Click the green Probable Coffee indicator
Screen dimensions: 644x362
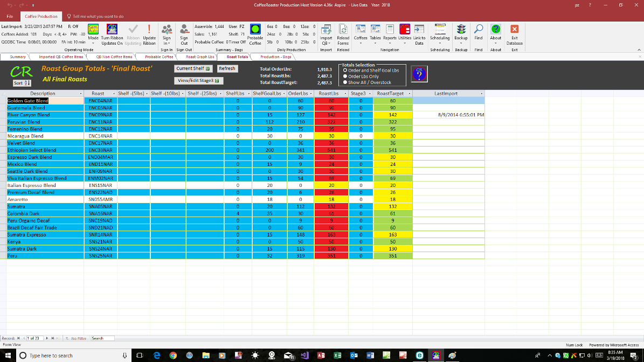point(255,30)
